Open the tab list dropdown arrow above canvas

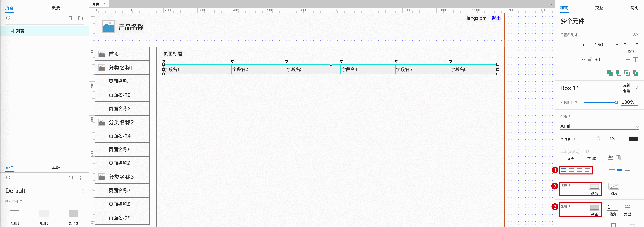[551, 4]
